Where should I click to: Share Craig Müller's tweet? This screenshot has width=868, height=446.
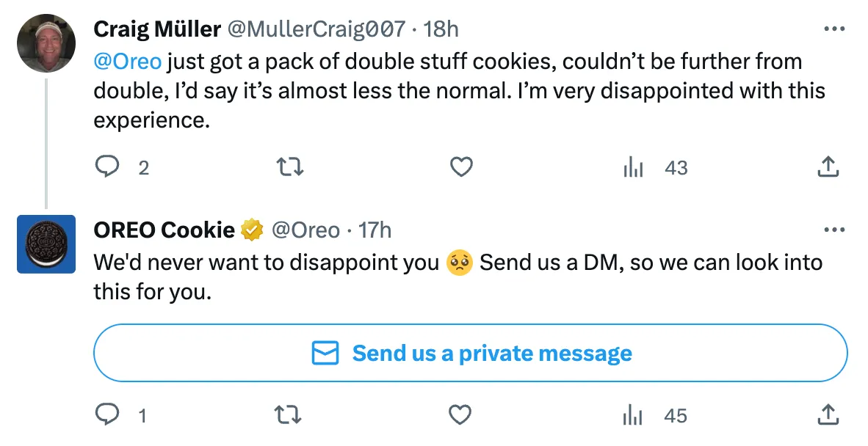pos(828,168)
